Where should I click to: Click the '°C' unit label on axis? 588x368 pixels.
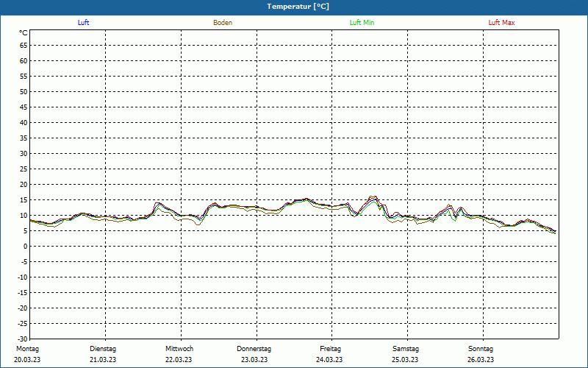tap(24, 33)
